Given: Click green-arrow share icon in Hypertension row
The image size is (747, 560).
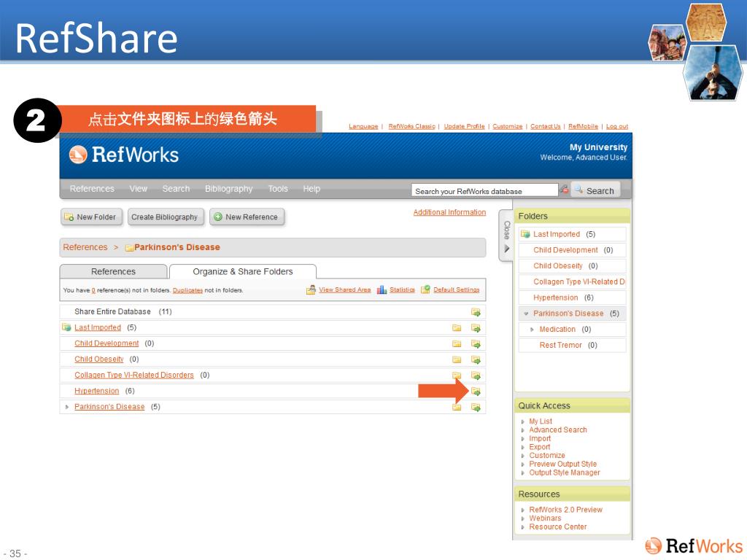Looking at the screenshot, I should point(476,392).
